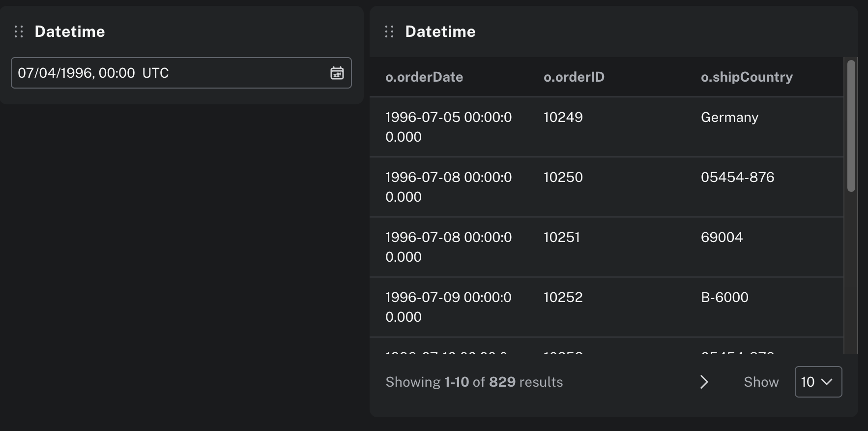Click drag handle of Datetime table panel
The image size is (868, 431).
pyautogui.click(x=389, y=32)
